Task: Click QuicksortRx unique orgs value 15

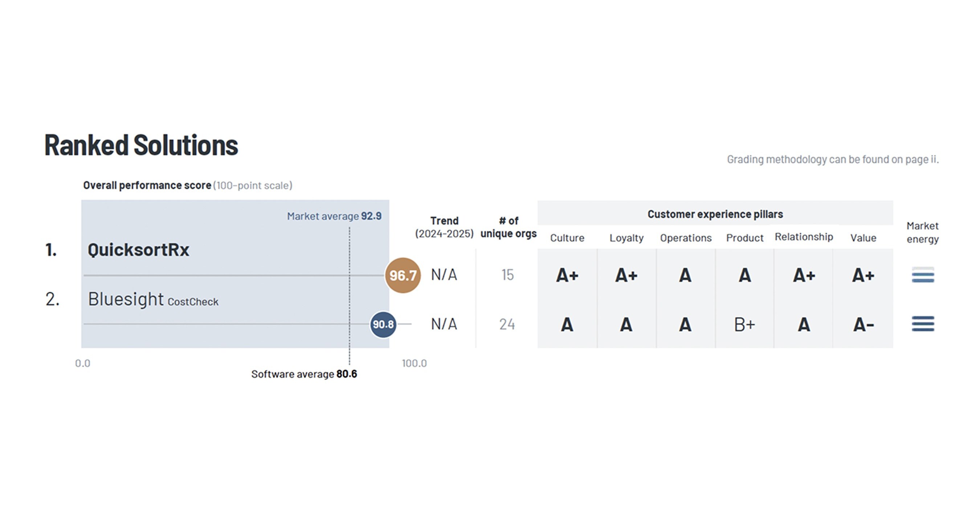Action: click(x=507, y=275)
